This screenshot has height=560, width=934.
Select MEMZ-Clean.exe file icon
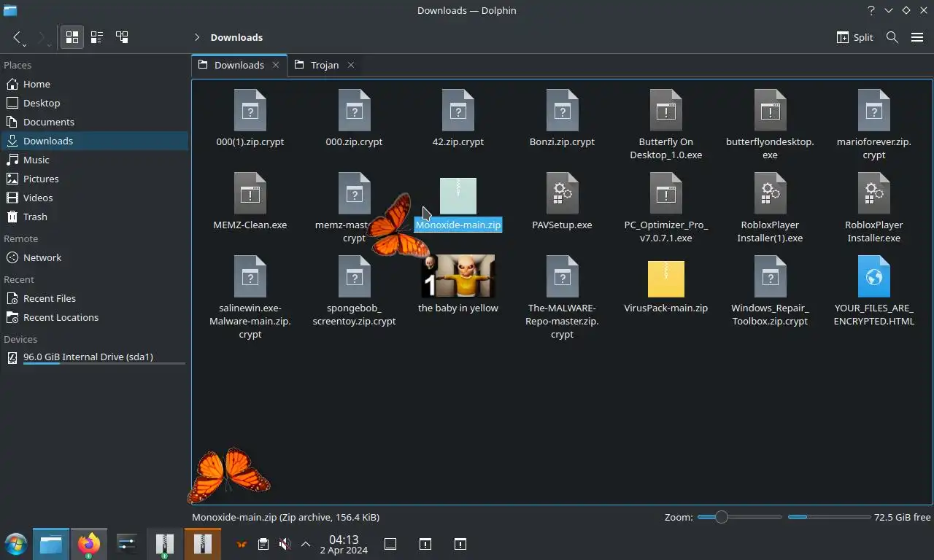tap(250, 193)
